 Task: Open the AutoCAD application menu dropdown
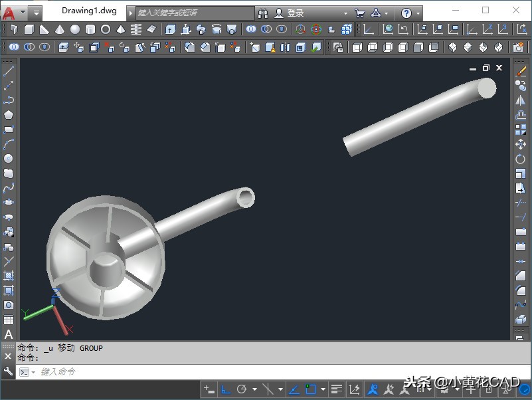pos(13,13)
